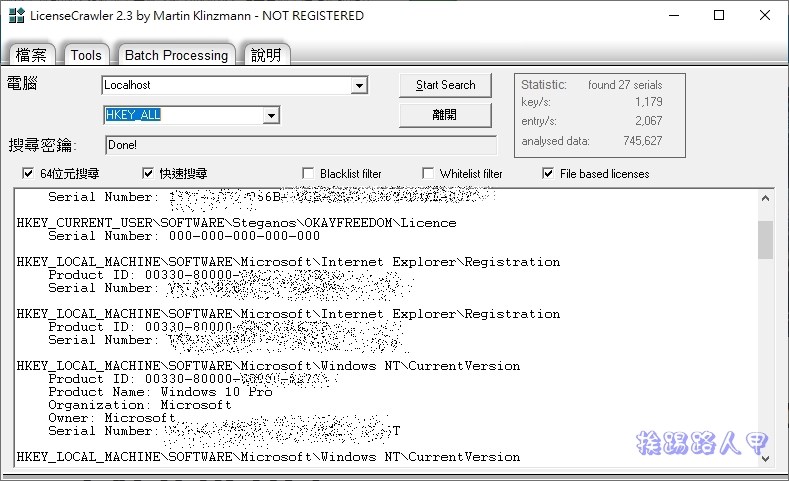Click the Owner: Microsoft line

click(112, 418)
